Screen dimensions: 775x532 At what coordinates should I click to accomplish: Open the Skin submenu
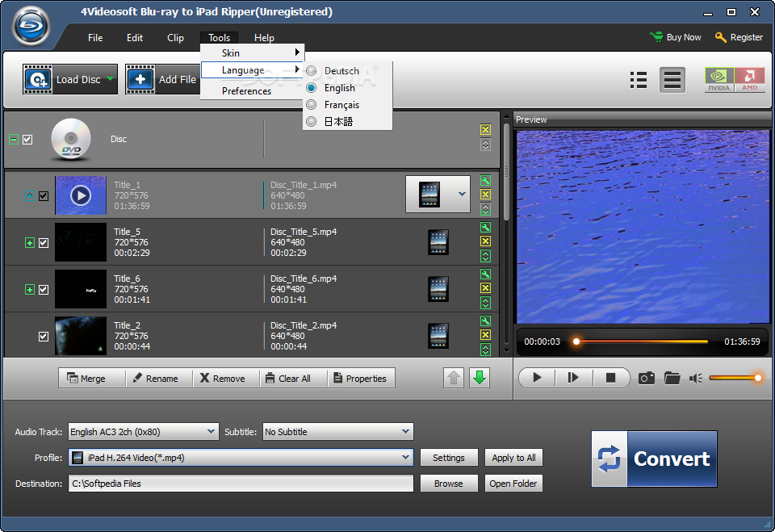253,53
